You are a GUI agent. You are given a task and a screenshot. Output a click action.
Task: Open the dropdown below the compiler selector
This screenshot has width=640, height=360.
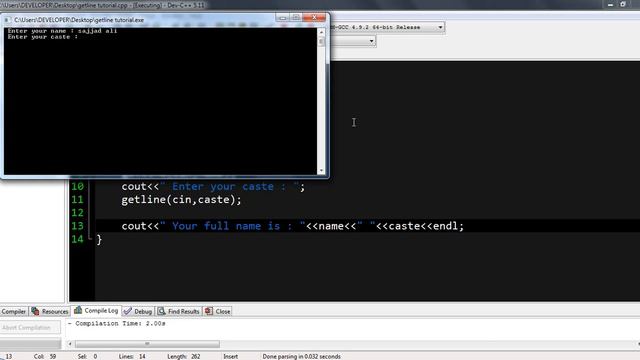pyautogui.click(x=371, y=41)
